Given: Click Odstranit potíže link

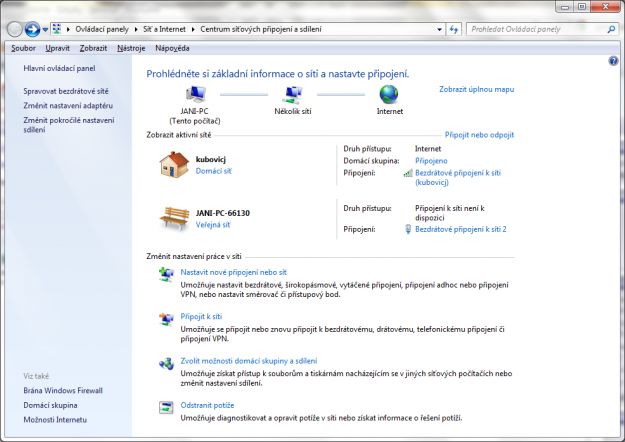Looking at the screenshot, I should click(207, 405).
